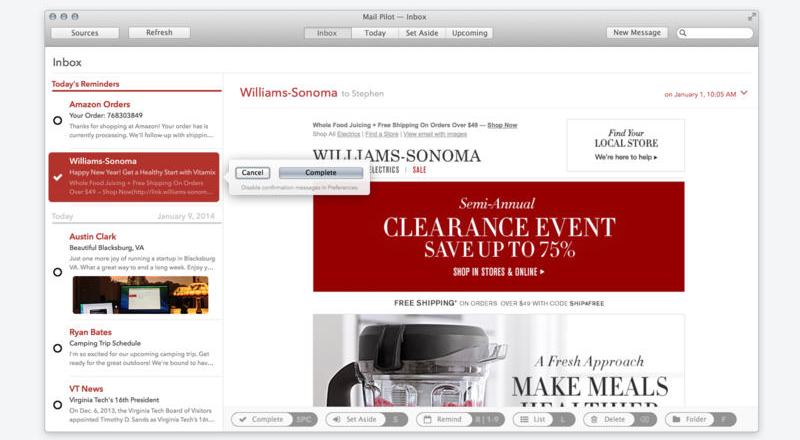Cancel the completion confirmation popup
This screenshot has height=440, width=800.
[x=253, y=173]
